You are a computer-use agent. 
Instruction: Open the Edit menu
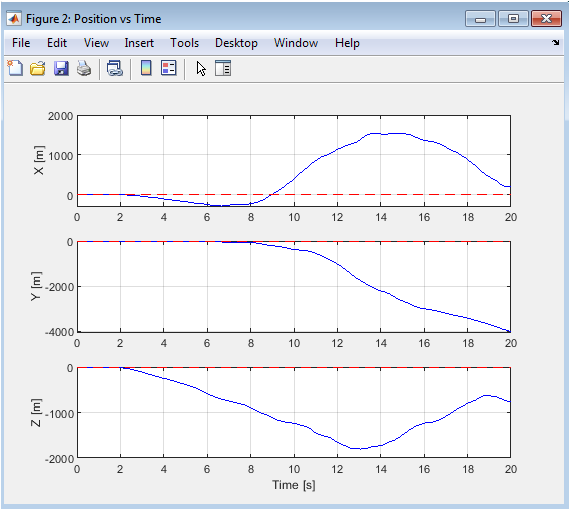[x=57, y=43]
